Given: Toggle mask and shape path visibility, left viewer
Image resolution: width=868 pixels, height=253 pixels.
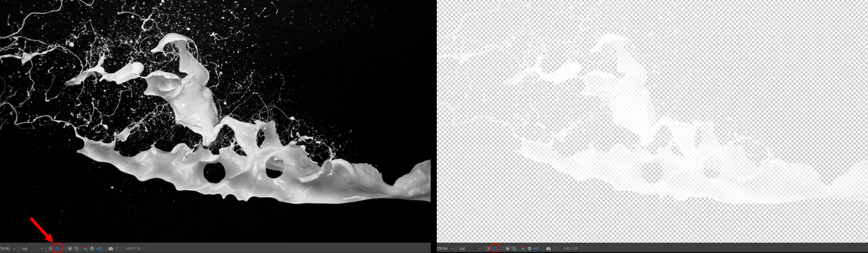Looking at the screenshot, I should click(x=64, y=248).
